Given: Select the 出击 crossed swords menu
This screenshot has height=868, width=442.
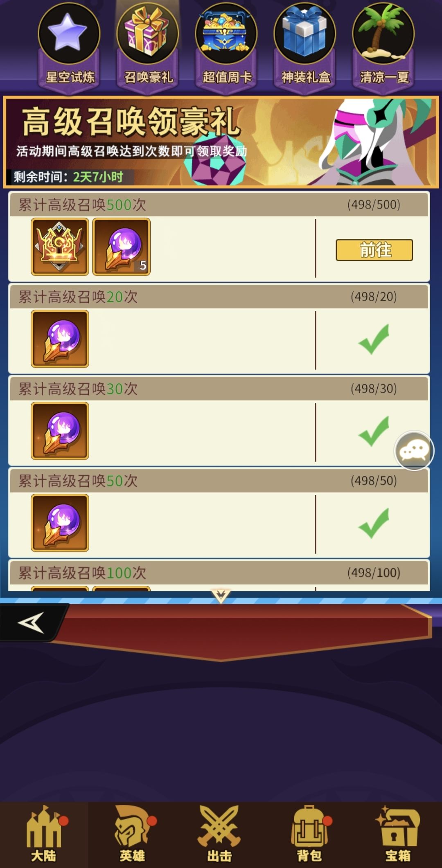Looking at the screenshot, I should (220, 834).
